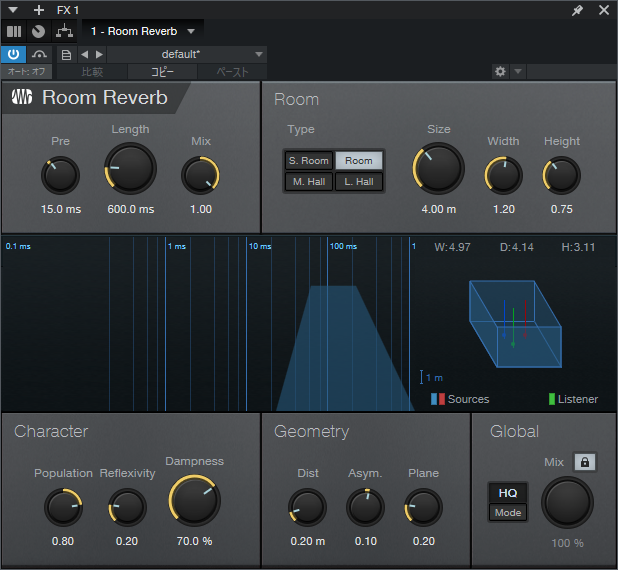
Task: Select the S. Room type
Action: tap(309, 161)
